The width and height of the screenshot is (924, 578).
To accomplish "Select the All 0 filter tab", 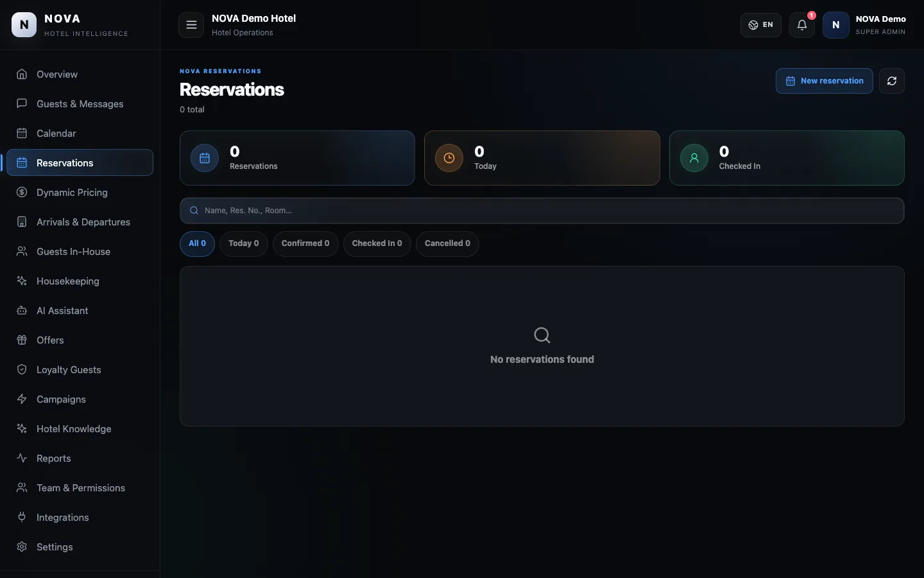I will pos(197,244).
